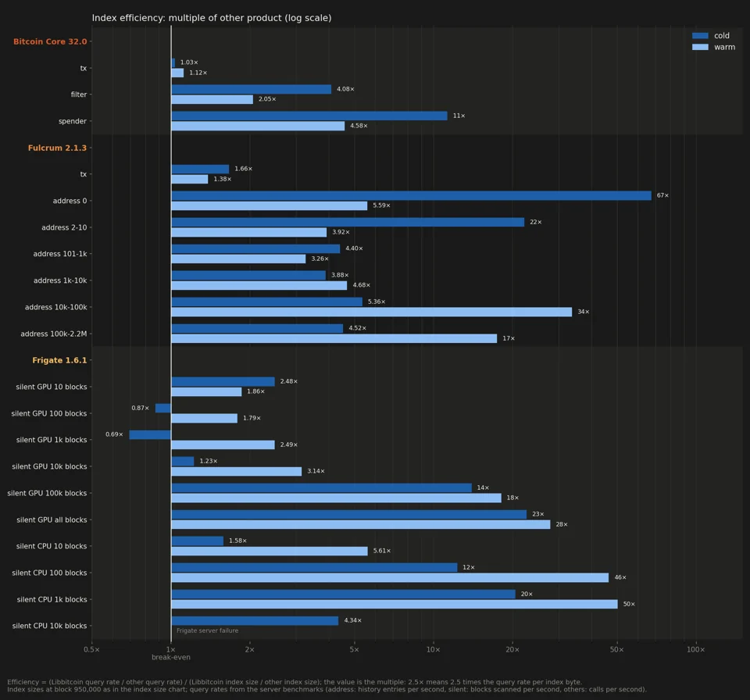Select the address 101-1k row label
Image resolution: width=750 pixels, height=700 pixels.
point(60,254)
